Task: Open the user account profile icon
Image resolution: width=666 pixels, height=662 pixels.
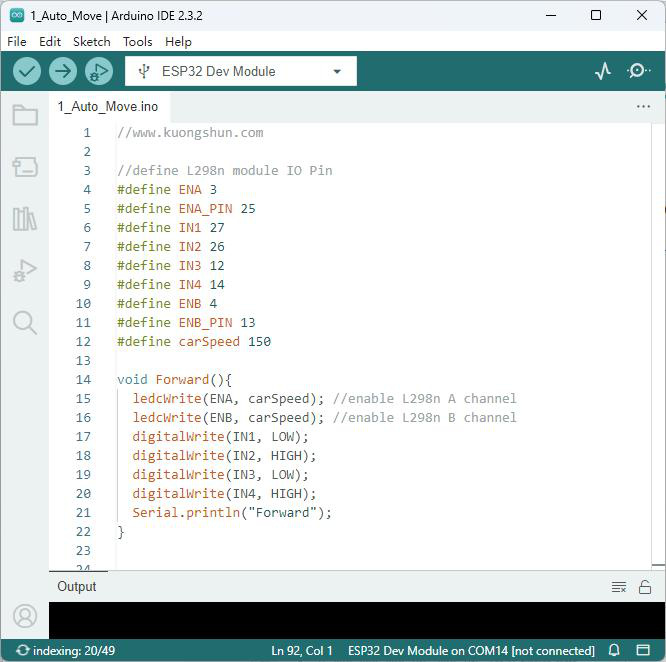Action: pos(25,616)
